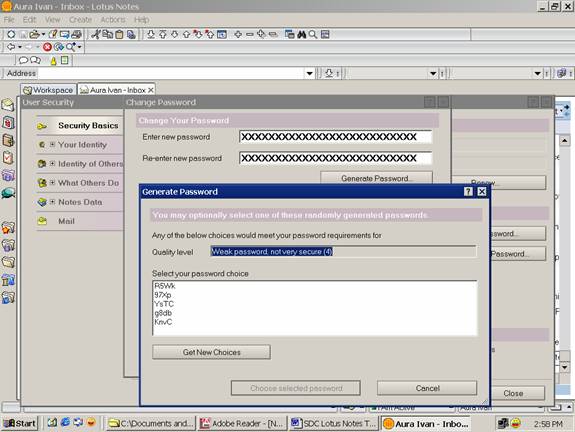
Task: Click the Calendar icon in the left bookmark bar
Action: pos(8,122)
